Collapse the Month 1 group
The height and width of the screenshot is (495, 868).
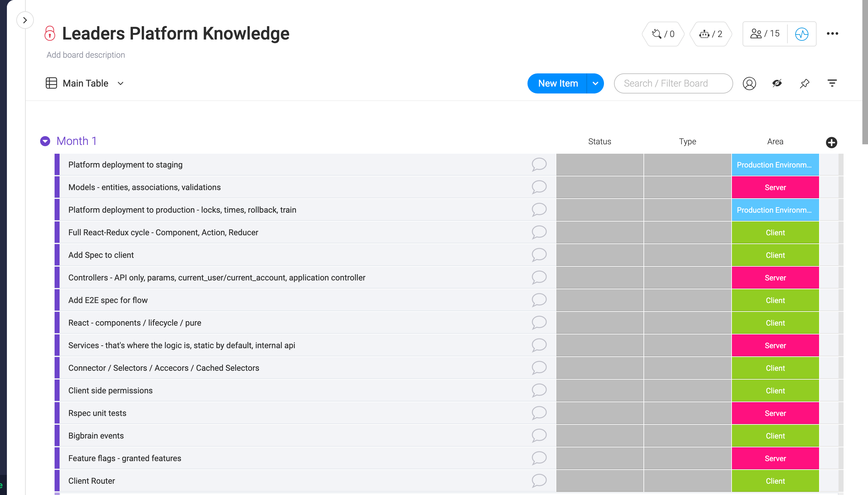pos(45,141)
